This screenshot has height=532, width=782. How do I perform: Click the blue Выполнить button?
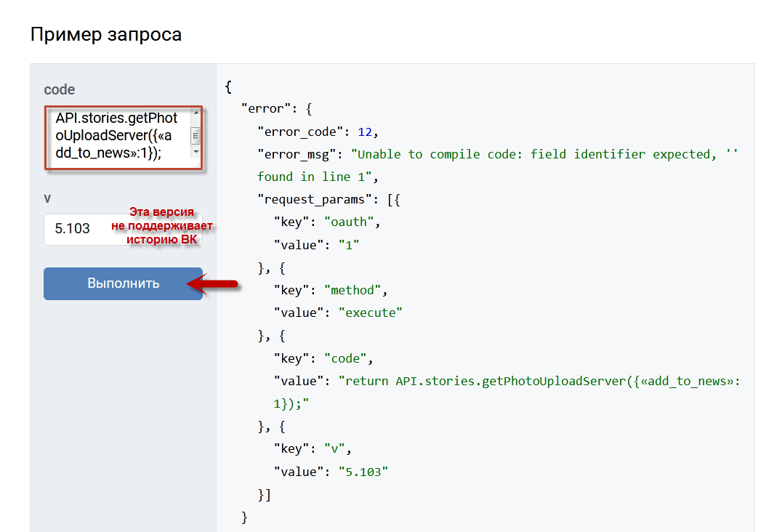point(123,283)
